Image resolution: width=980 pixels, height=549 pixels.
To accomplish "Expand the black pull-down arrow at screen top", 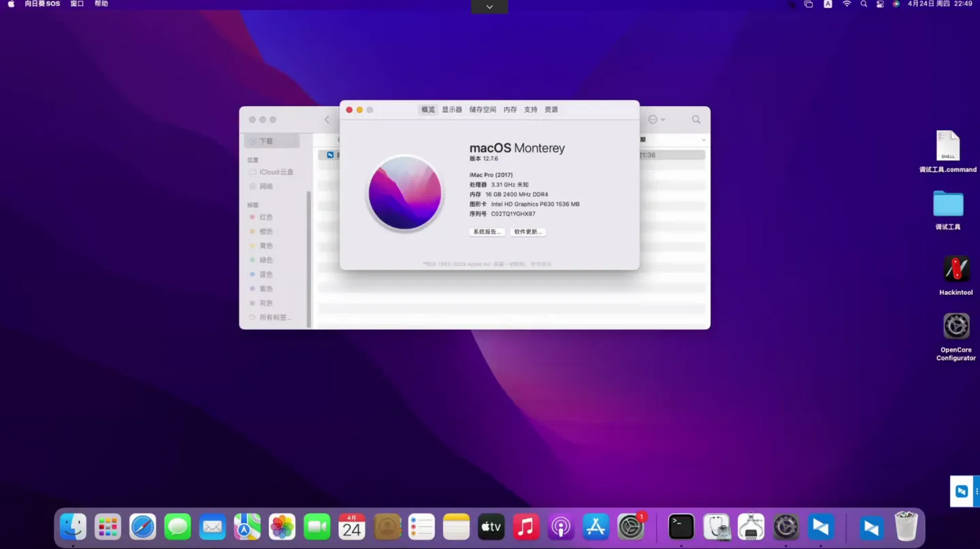I will (x=489, y=6).
